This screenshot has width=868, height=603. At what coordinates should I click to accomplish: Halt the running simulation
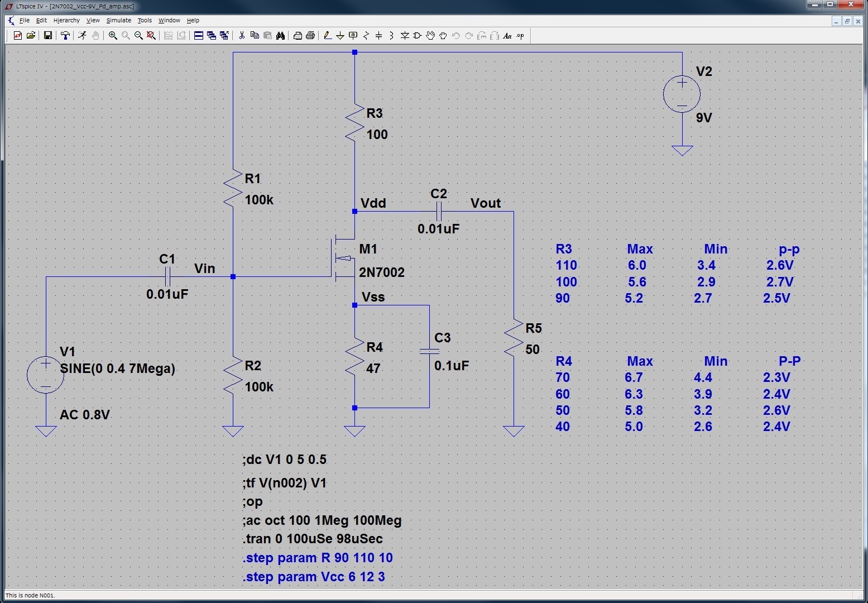[x=95, y=35]
